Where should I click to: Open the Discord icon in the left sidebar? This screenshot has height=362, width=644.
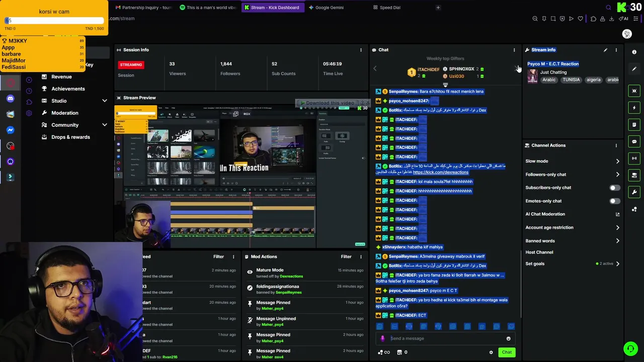[11, 99]
